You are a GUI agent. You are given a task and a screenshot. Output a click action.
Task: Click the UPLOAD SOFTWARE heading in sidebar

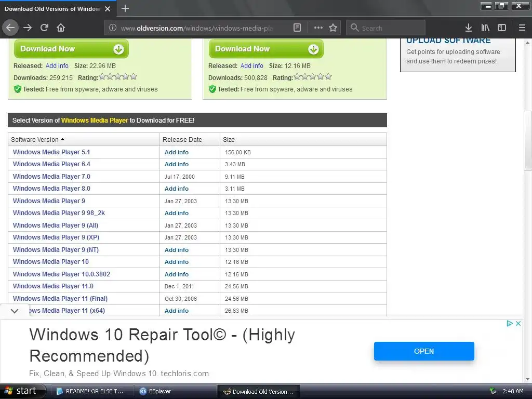[x=448, y=41]
